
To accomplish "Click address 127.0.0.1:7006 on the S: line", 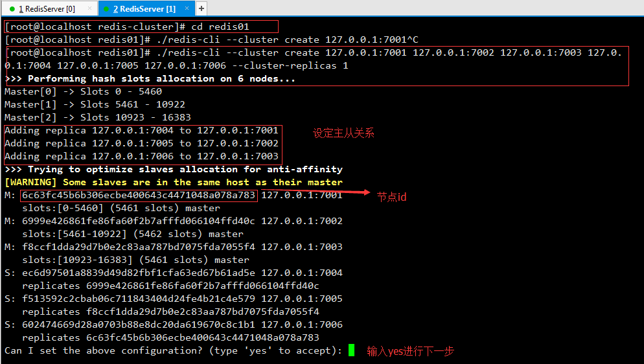I will pyautogui.click(x=302, y=324).
